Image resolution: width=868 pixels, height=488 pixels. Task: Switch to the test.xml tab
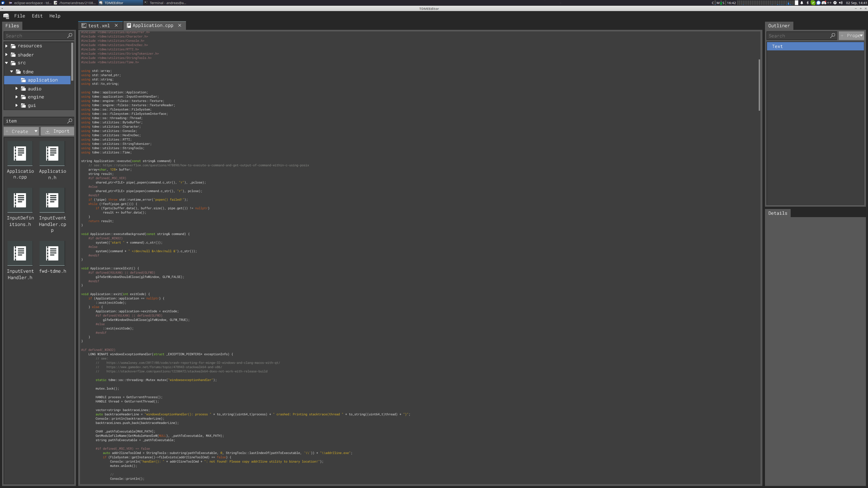pyautogui.click(x=99, y=26)
